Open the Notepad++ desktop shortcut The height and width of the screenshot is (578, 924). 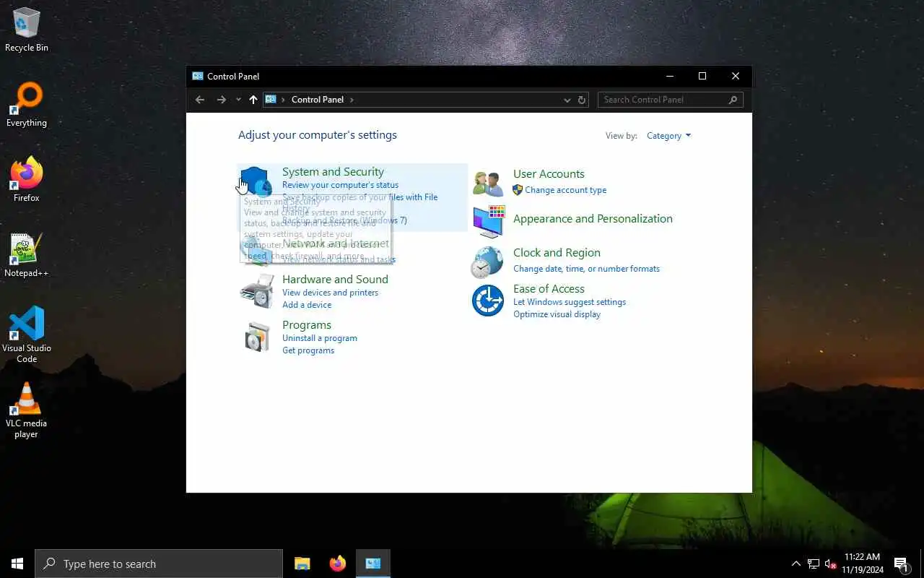[27, 255]
